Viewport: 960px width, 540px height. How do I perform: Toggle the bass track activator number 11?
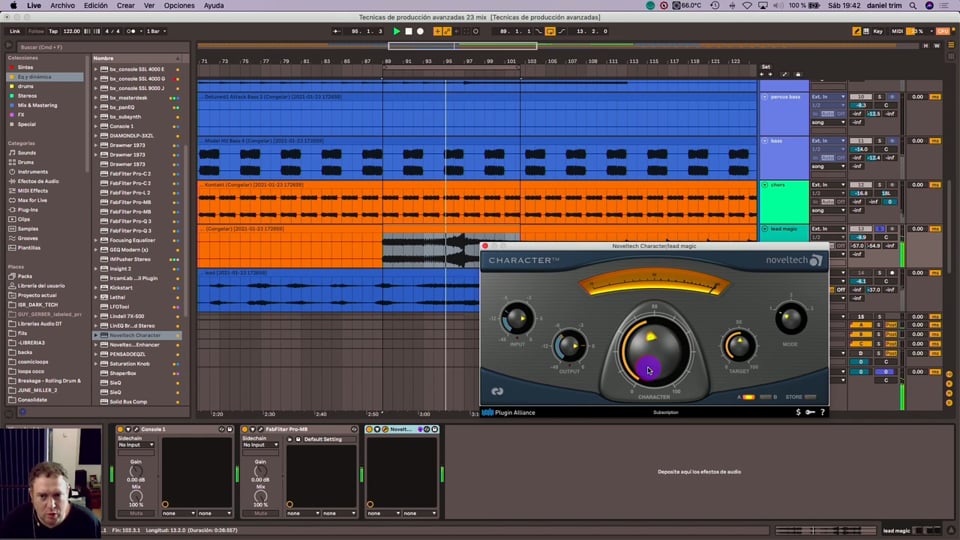tap(861, 141)
